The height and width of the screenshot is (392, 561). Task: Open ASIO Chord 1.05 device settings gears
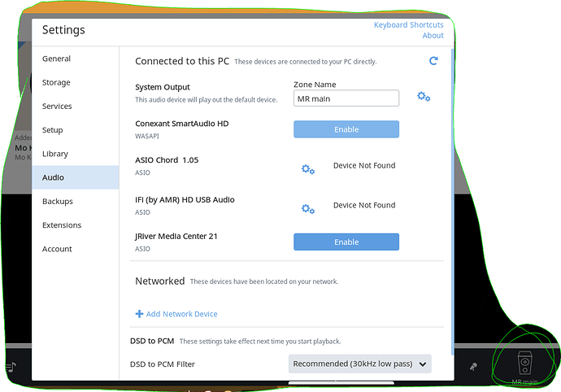[x=307, y=169]
